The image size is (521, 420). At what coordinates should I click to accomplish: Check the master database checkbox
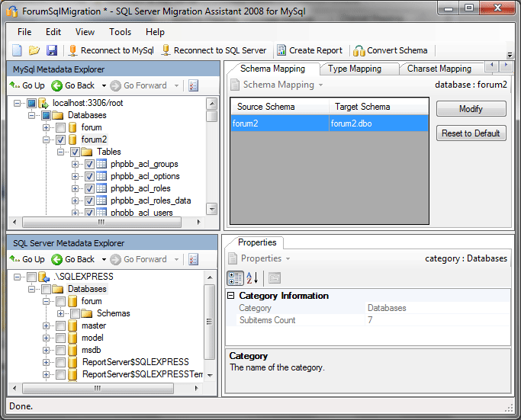click(61, 325)
